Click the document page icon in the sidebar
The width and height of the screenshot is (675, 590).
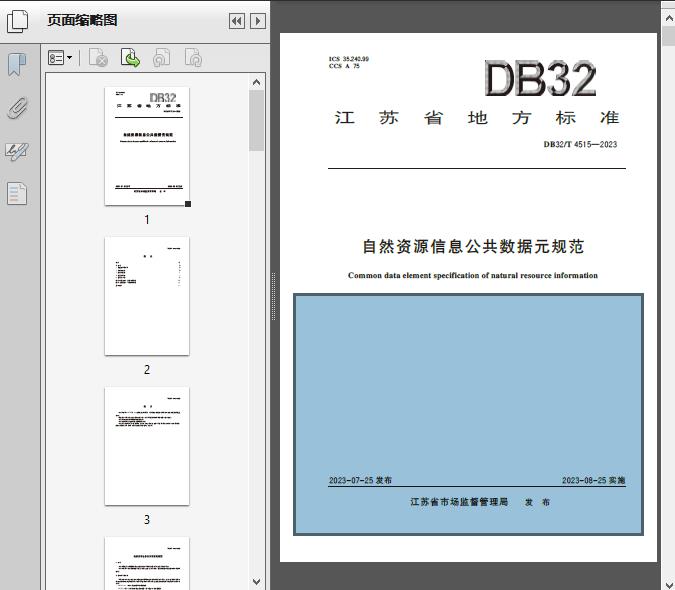17,193
